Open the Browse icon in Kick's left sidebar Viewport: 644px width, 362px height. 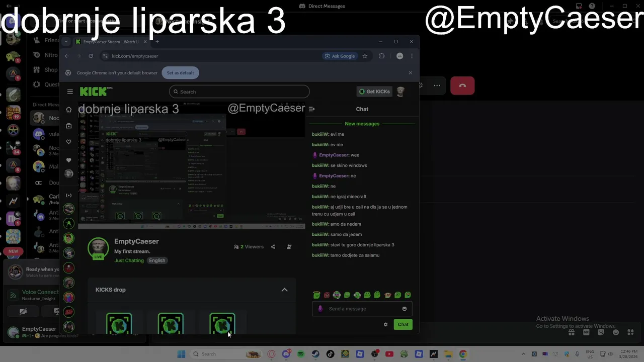click(69, 126)
